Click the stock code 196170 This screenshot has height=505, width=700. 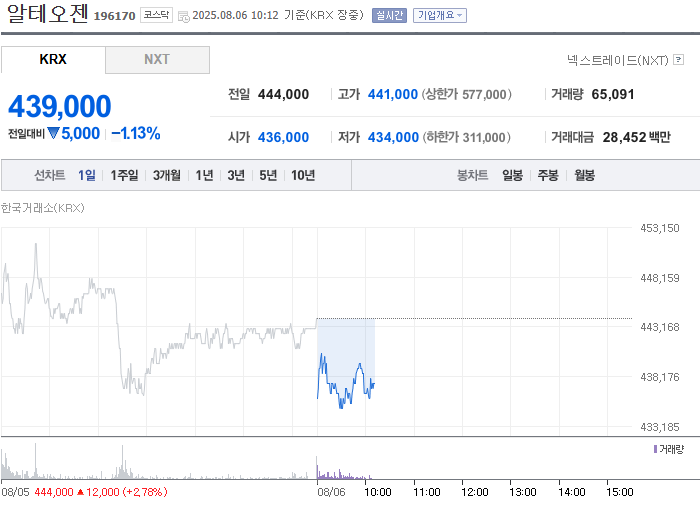point(114,16)
